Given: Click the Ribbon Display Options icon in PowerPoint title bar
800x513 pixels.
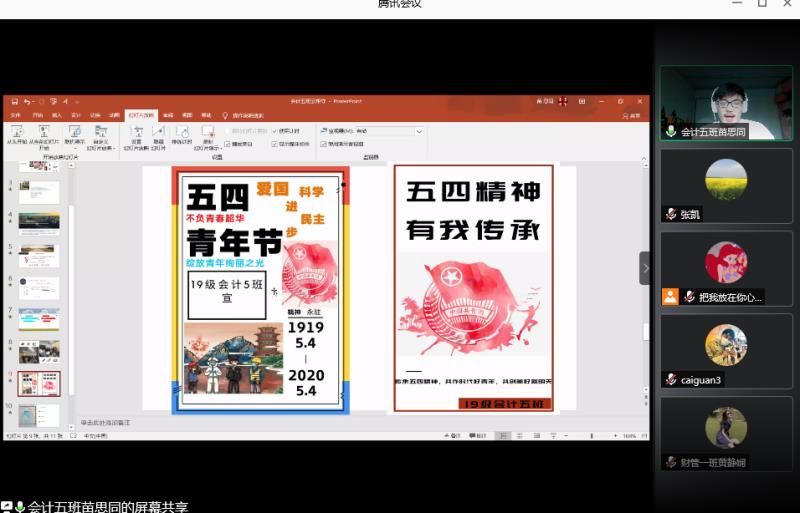Looking at the screenshot, I should pos(582,102).
